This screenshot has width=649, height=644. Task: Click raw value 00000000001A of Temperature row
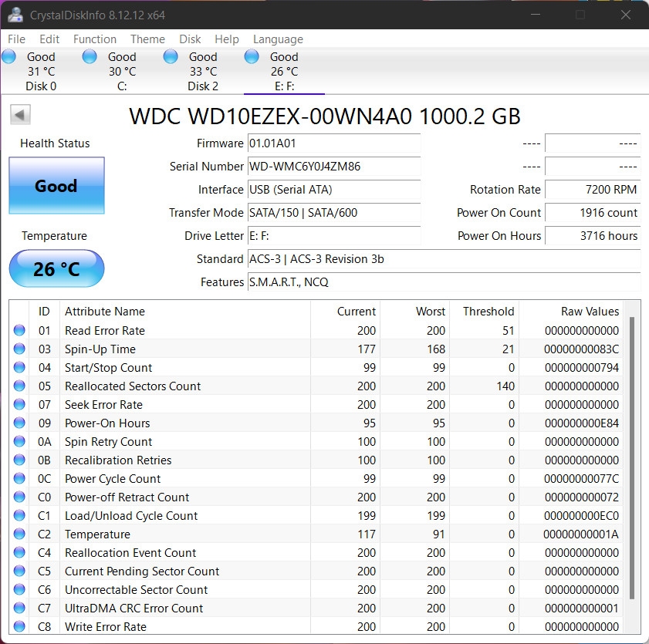click(x=581, y=534)
